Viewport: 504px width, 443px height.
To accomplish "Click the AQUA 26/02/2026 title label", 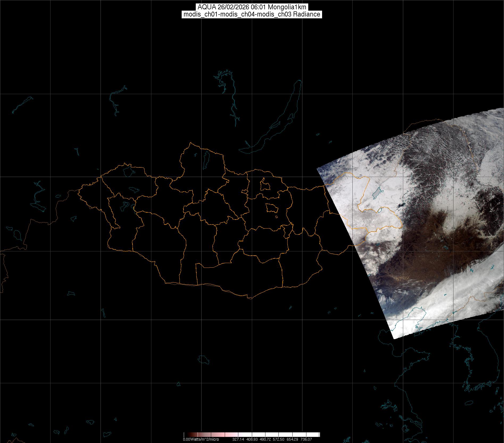I will pyautogui.click(x=252, y=7).
